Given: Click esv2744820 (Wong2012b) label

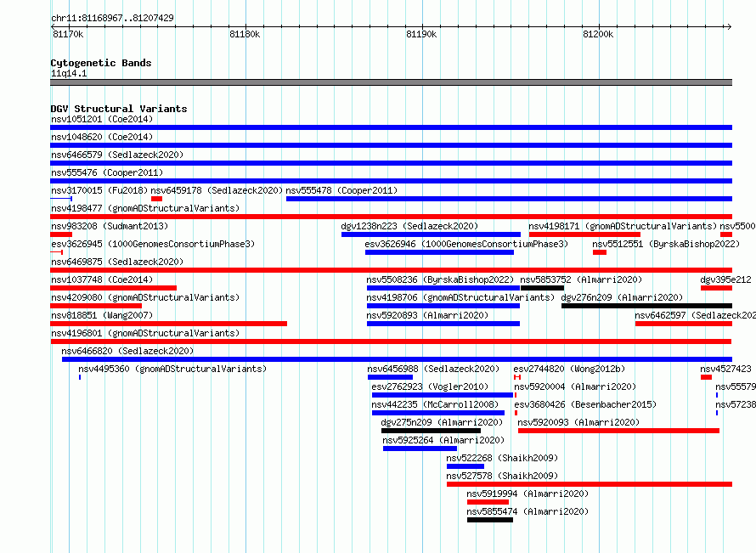Looking at the screenshot, I should click(x=569, y=369).
